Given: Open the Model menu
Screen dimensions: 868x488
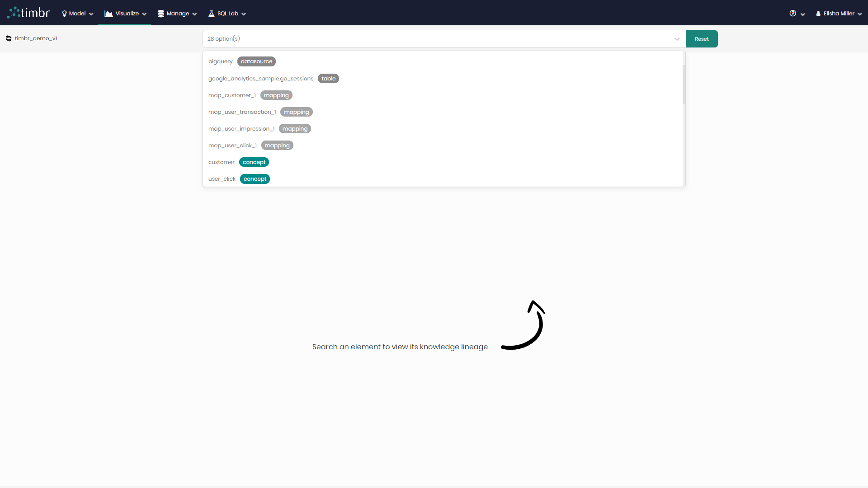Looking at the screenshot, I should click(x=75, y=13).
